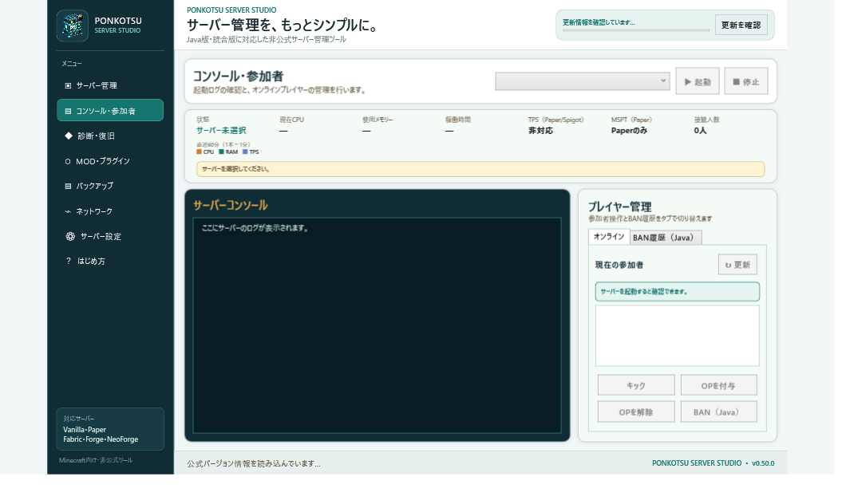Click サーバーを起動すると確認できます message

pyautogui.click(x=677, y=292)
